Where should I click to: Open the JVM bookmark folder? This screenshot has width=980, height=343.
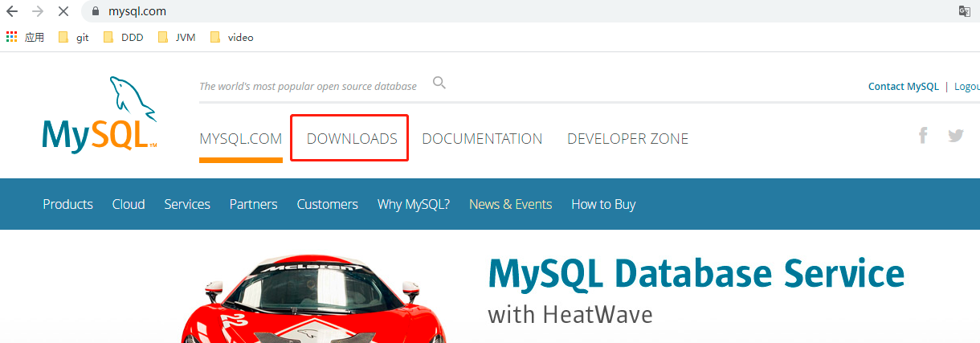[177, 37]
